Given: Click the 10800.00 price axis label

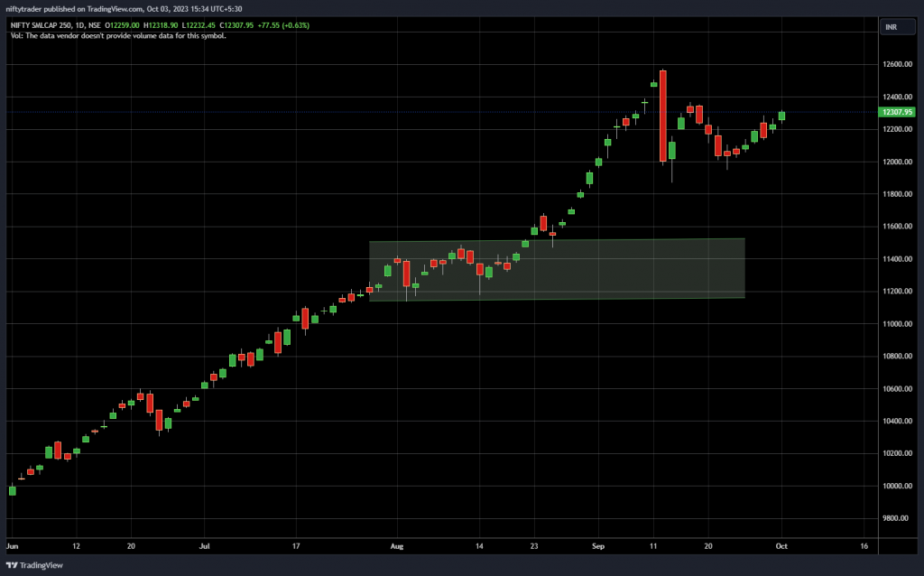Looking at the screenshot, I should (x=897, y=356).
